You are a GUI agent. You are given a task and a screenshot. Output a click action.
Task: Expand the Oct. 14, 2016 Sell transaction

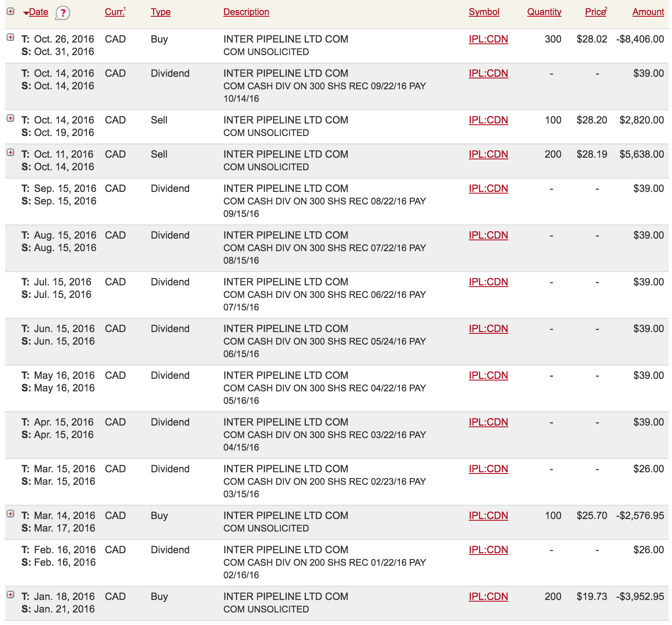[11, 118]
